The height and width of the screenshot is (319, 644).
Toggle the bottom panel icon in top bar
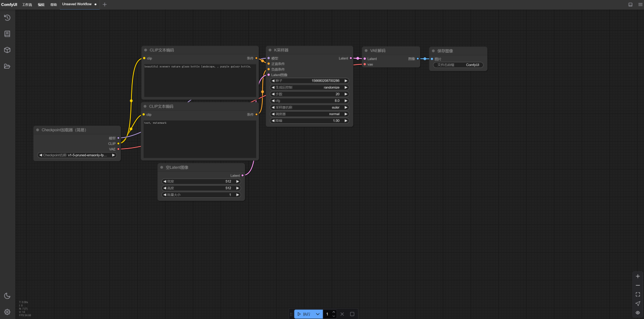coord(630,5)
